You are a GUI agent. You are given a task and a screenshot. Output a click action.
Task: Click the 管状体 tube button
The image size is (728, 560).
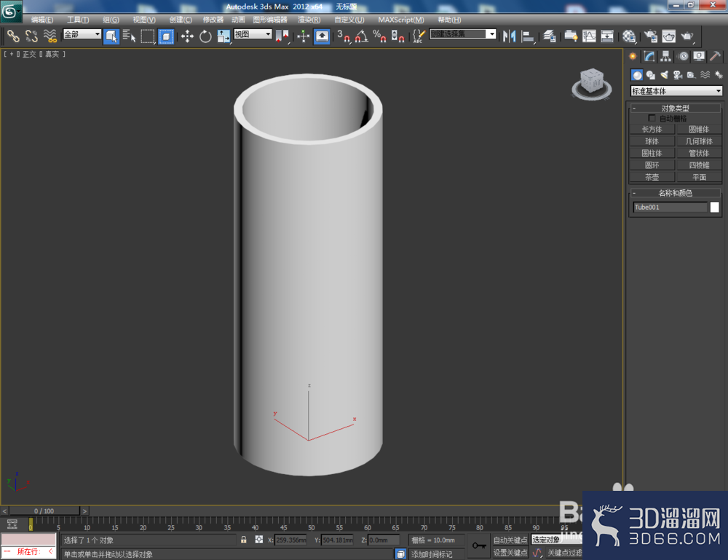tap(699, 153)
